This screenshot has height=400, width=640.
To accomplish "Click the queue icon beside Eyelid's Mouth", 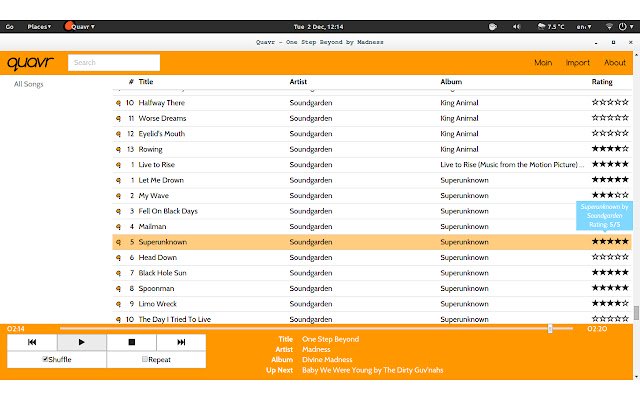I will (118, 134).
